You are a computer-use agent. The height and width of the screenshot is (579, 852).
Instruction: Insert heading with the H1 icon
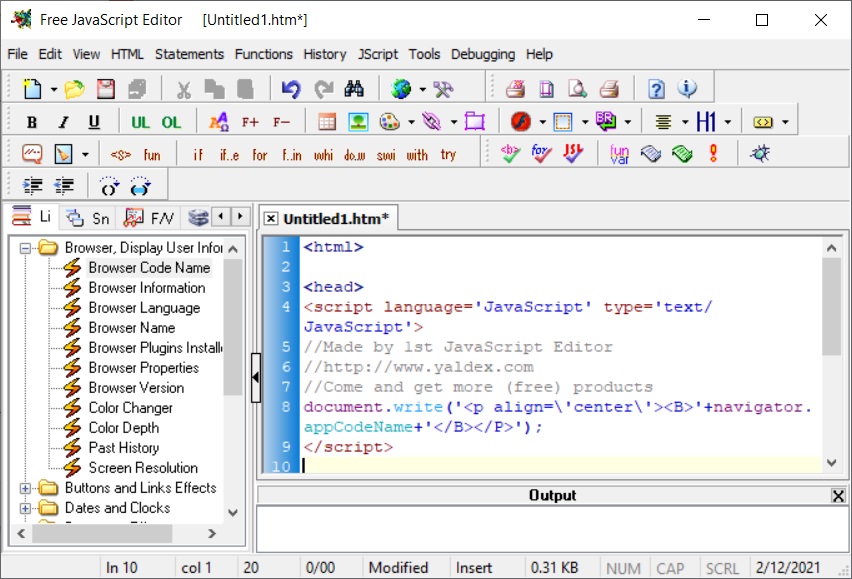coord(706,122)
